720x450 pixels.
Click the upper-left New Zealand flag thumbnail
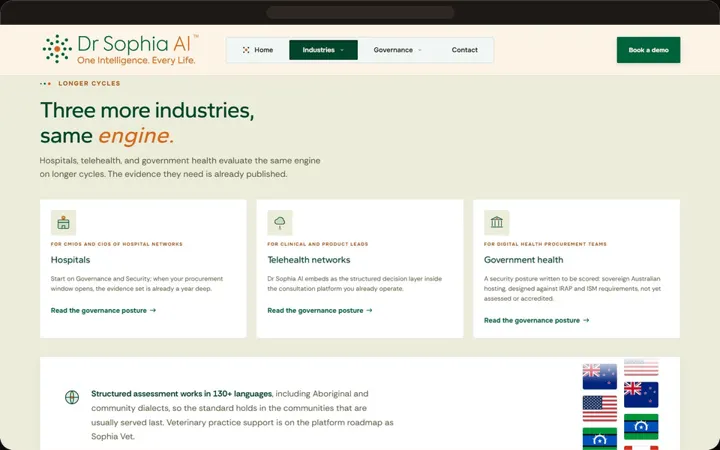(x=600, y=377)
